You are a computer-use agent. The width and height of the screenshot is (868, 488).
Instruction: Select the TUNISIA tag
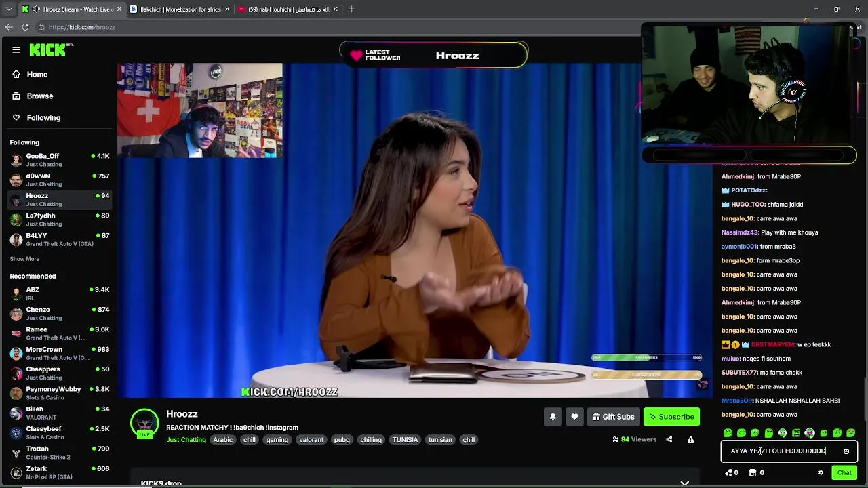(405, 439)
